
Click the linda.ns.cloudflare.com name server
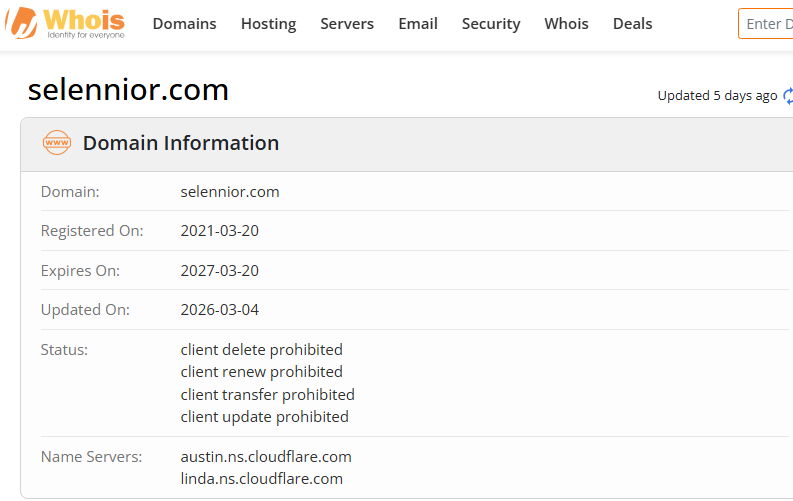pos(261,479)
